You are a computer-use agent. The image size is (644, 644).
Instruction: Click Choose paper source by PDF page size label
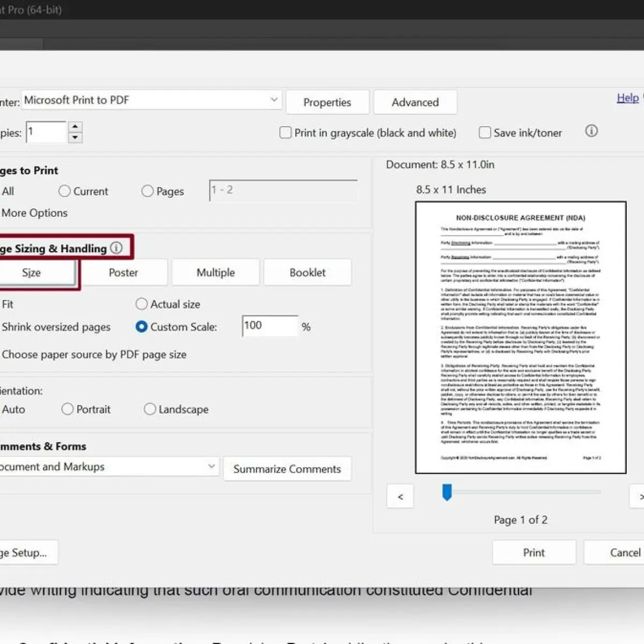pos(94,354)
